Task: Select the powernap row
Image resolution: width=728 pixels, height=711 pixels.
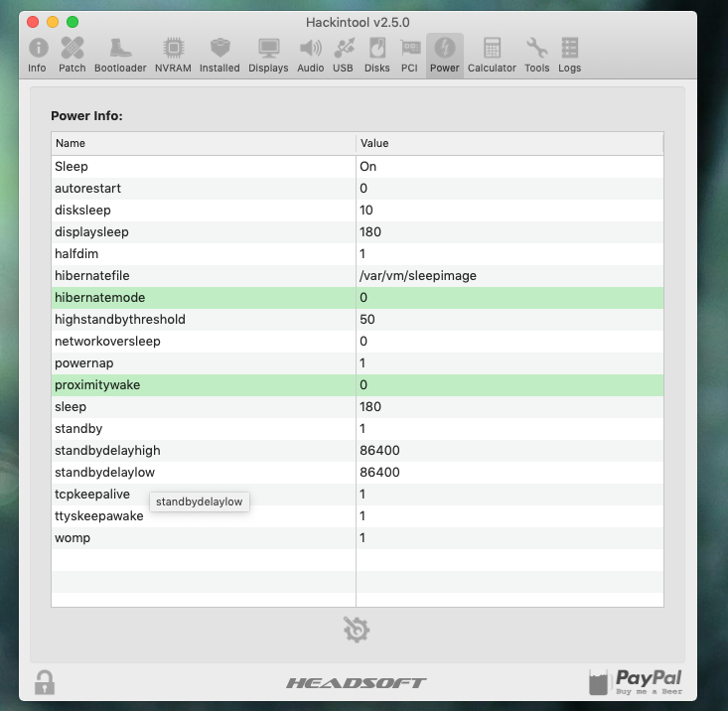Action: (358, 362)
